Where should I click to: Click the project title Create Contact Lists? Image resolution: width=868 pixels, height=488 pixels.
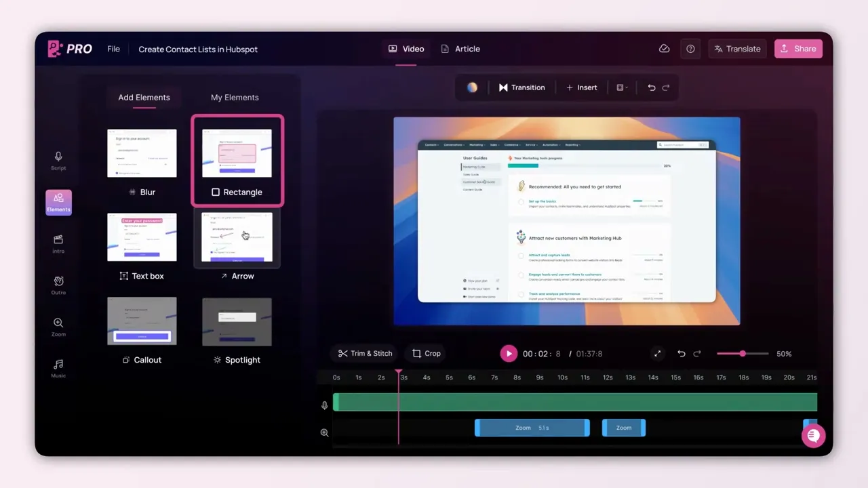click(198, 49)
